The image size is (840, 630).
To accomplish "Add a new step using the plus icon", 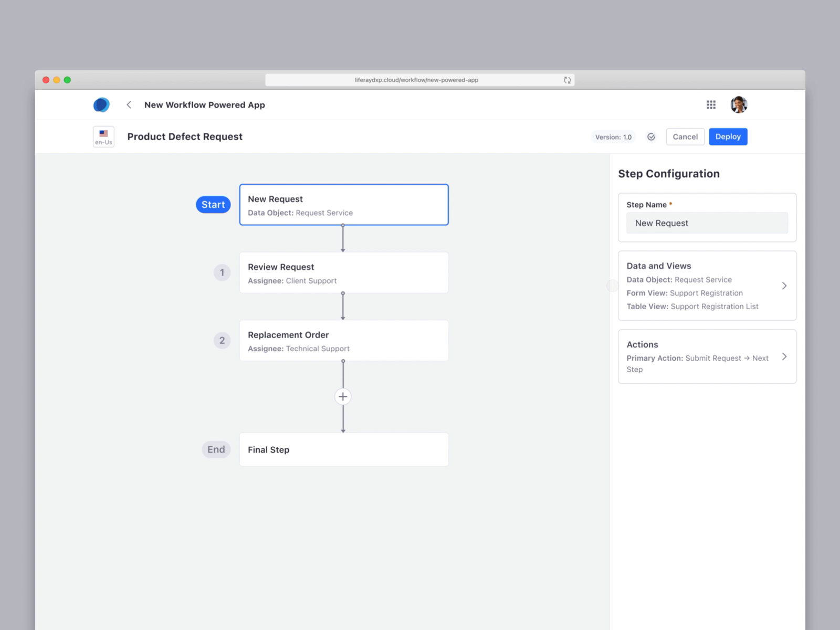I will tap(343, 396).
